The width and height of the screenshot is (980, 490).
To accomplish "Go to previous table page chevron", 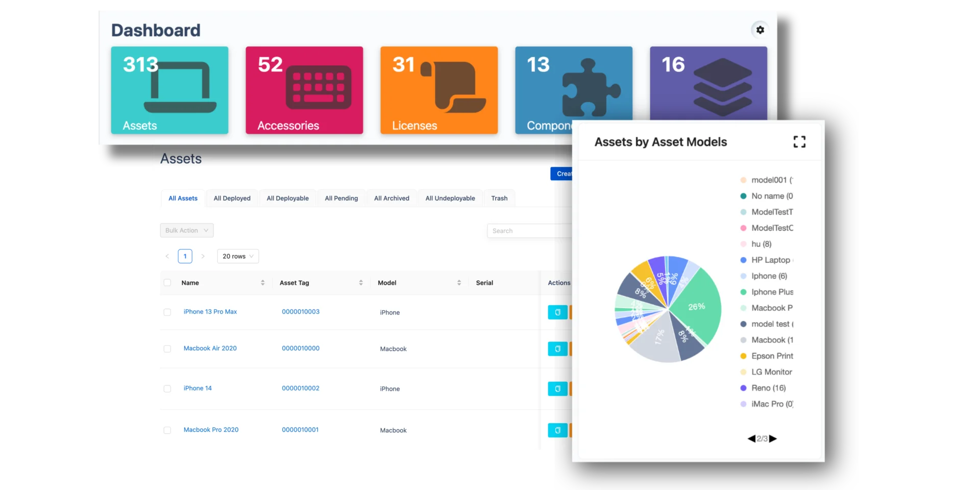I will pyautogui.click(x=167, y=256).
